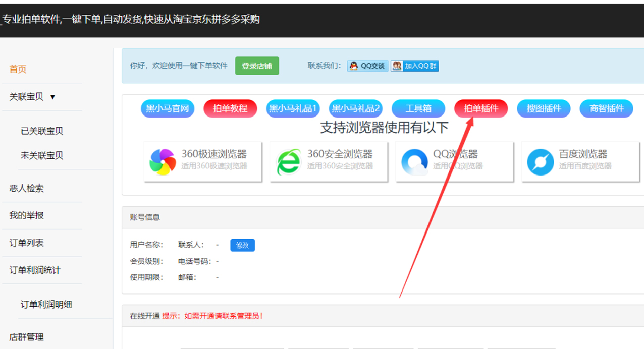Join via 加入QQ群 button
This screenshot has height=349, width=644.
point(414,66)
